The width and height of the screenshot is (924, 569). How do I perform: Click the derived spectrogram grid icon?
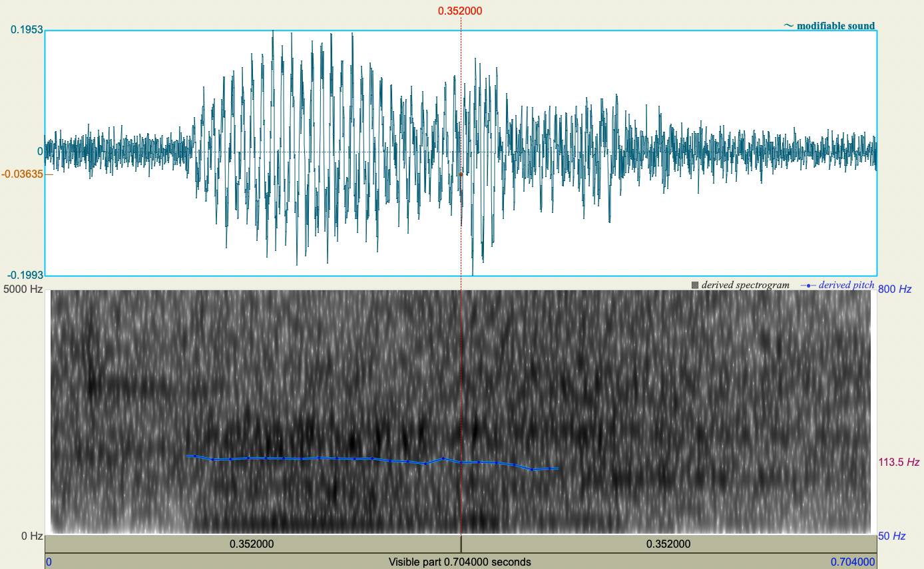(x=694, y=285)
